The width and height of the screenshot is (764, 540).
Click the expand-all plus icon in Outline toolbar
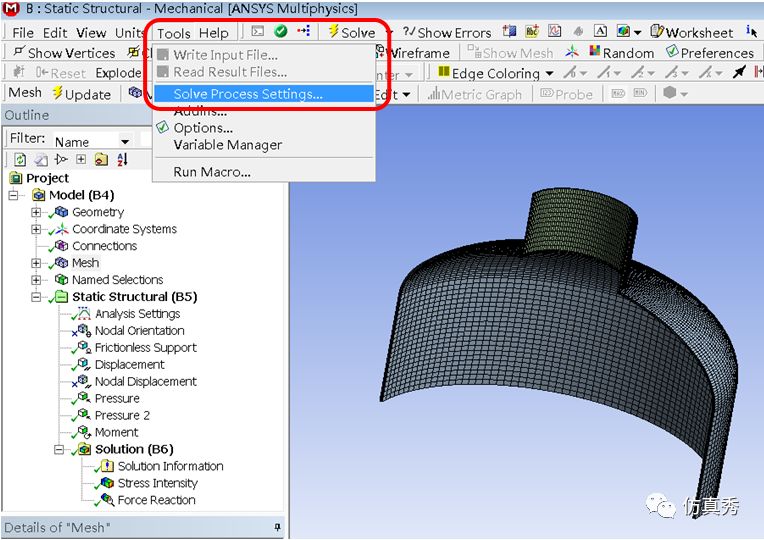tap(81, 159)
